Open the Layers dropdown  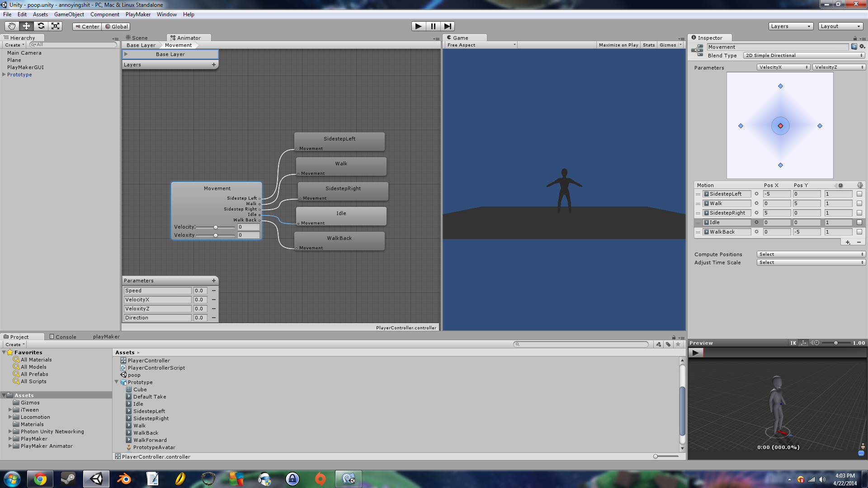tap(791, 26)
